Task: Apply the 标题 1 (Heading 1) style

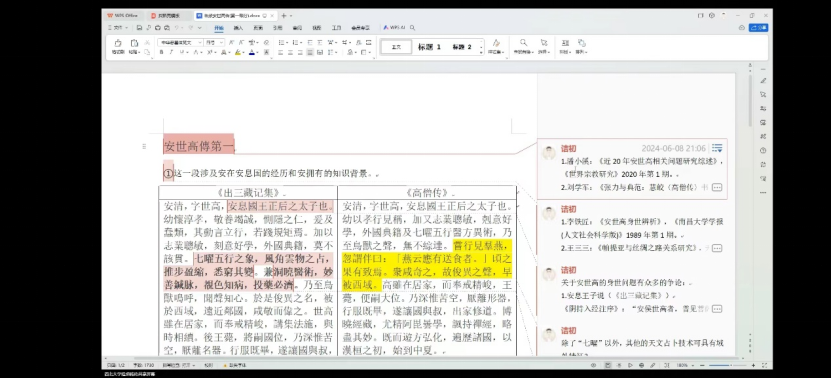Action: coord(429,47)
